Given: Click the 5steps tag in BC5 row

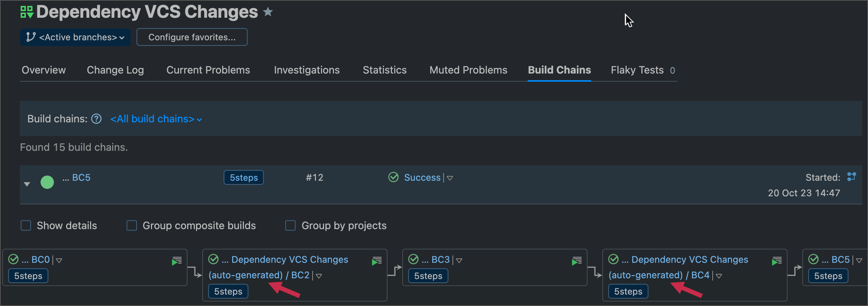Looking at the screenshot, I should coord(244,177).
